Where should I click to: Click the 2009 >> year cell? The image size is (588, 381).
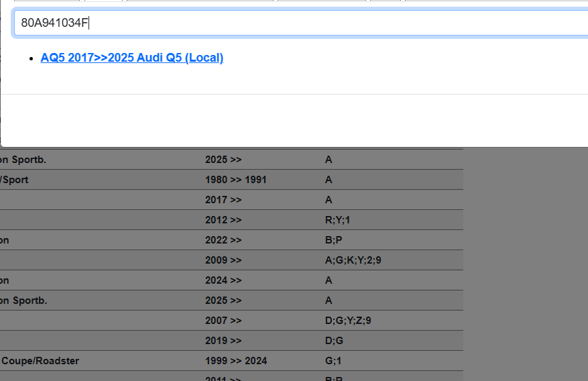[223, 260]
